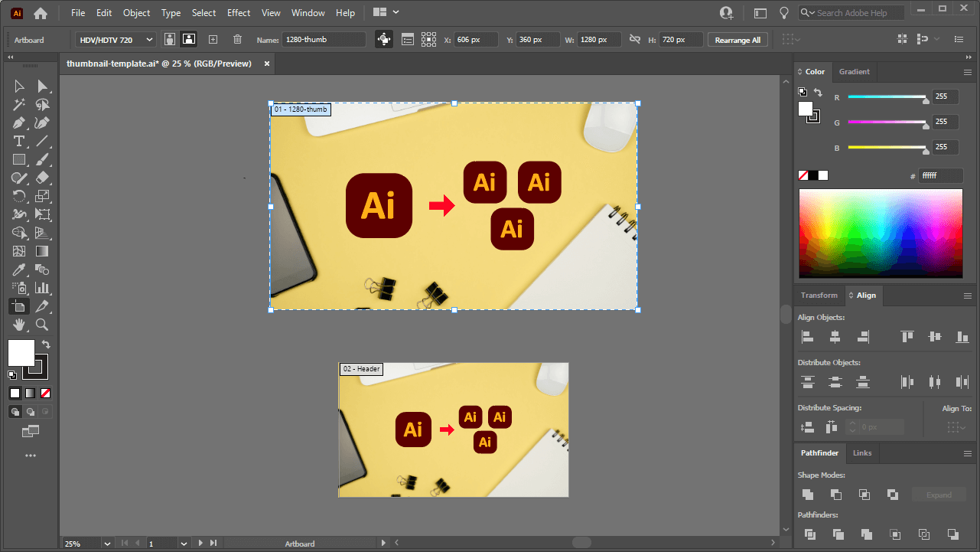Enable Draw Normal mode

[15, 411]
